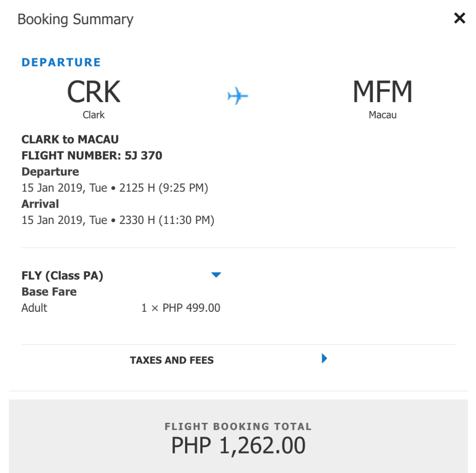This screenshot has height=473, width=476.
Task: Click the Base Fare heading
Action: [x=49, y=292]
